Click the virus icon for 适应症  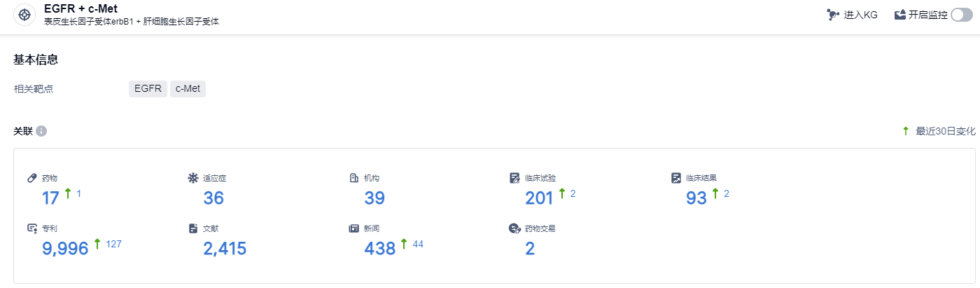coord(193,178)
